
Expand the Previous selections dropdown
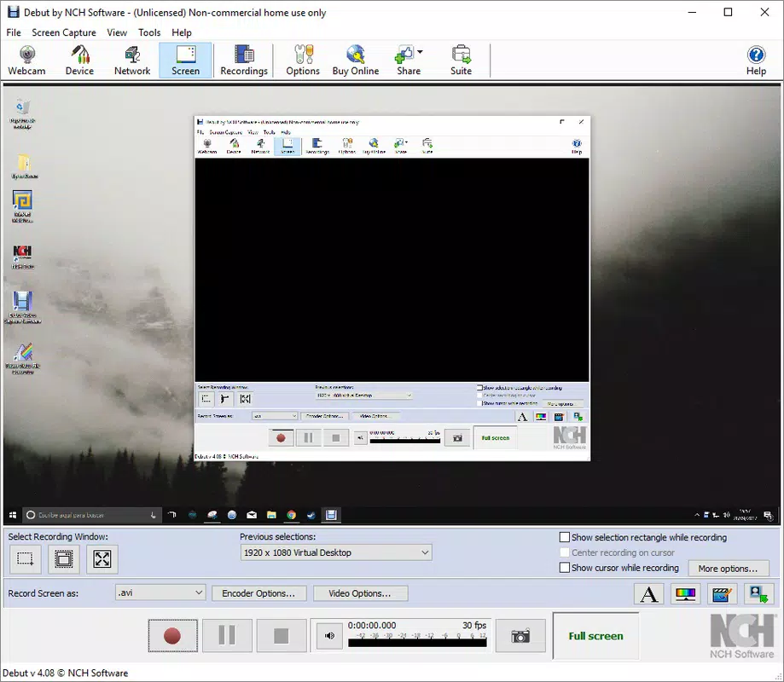[336, 552]
